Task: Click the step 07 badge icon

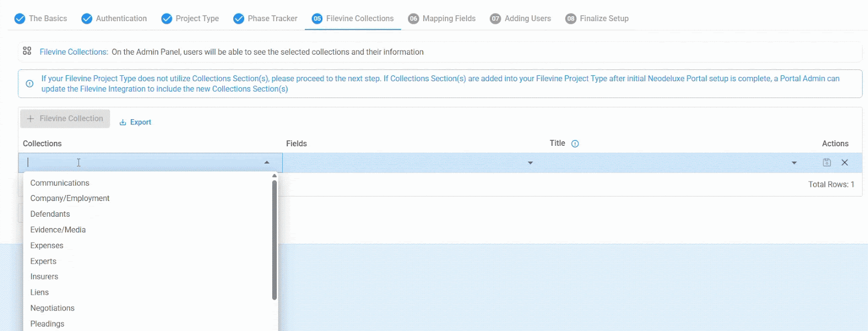Action: (x=495, y=19)
